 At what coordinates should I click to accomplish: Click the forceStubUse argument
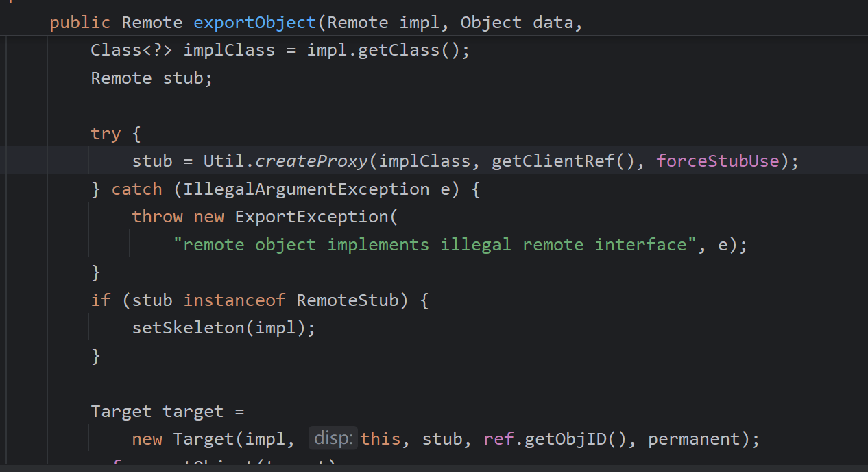click(x=718, y=161)
